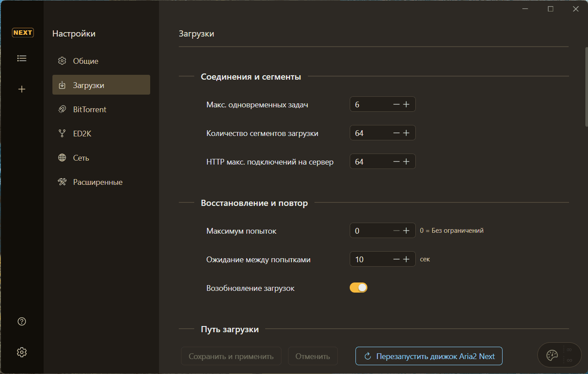Select the Загрузки settings section
This screenshot has height=374, width=588.
click(x=101, y=85)
